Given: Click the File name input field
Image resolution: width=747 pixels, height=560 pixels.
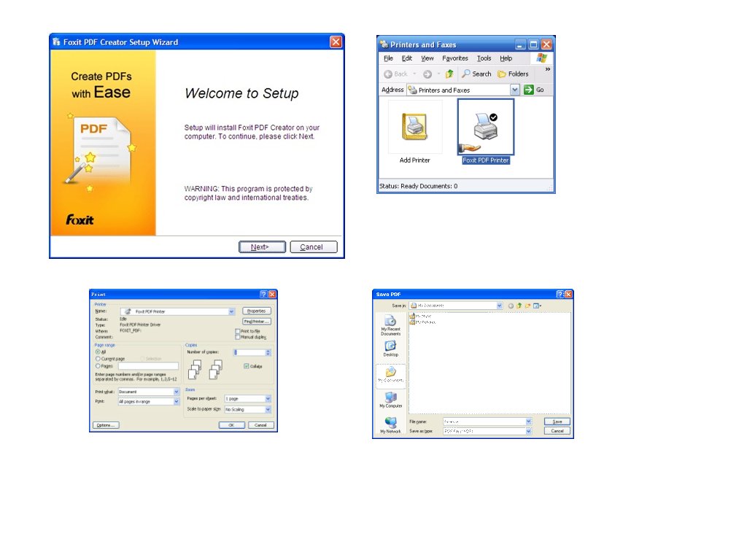Looking at the screenshot, I should coord(484,421).
